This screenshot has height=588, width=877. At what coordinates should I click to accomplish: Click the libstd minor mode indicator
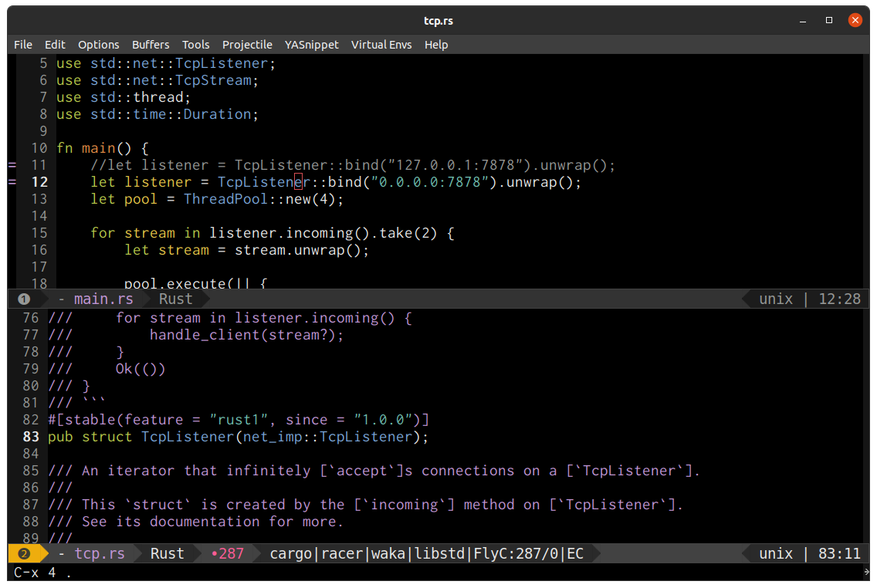439,554
